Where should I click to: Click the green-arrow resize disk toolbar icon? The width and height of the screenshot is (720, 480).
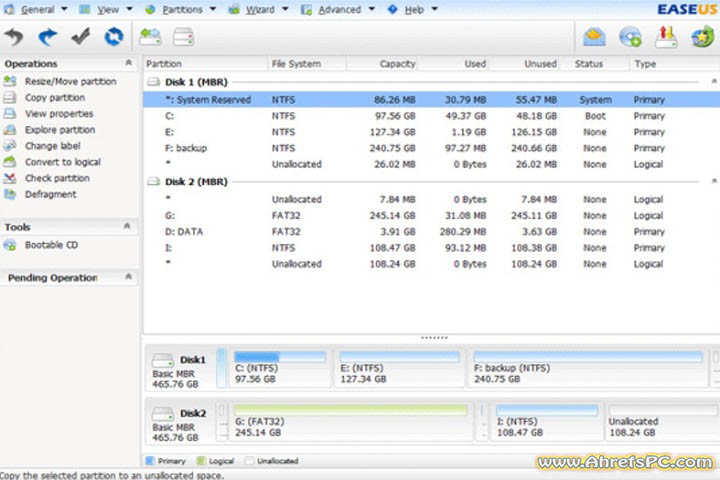pyautogui.click(x=150, y=37)
